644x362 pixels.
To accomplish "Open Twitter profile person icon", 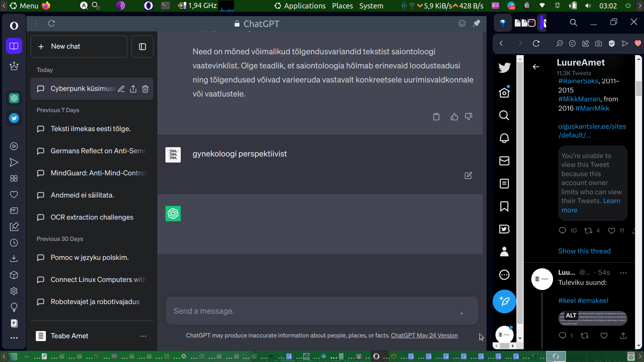I will [504, 252].
